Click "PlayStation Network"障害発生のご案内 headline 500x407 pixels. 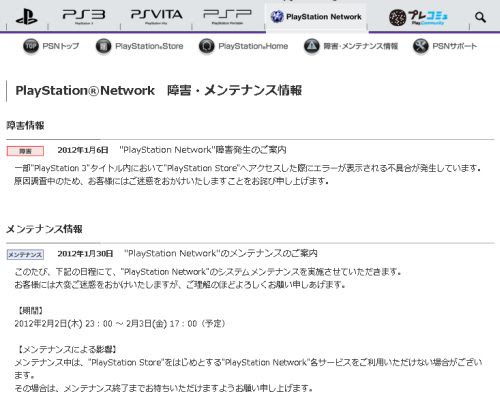[203, 150]
